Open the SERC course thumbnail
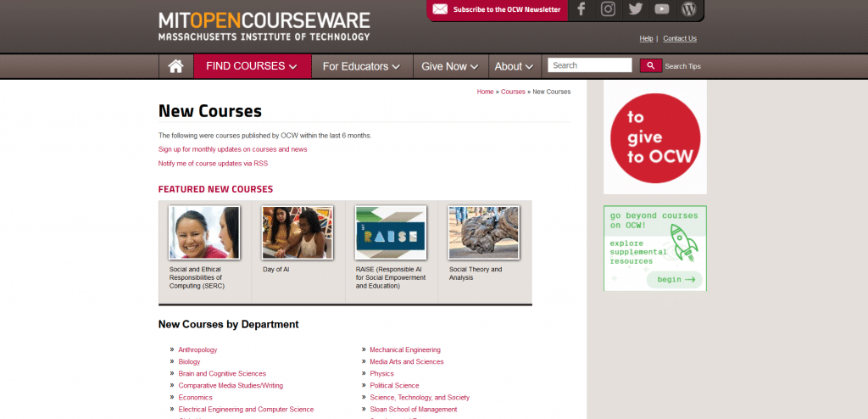The height and width of the screenshot is (419, 868). 204,232
